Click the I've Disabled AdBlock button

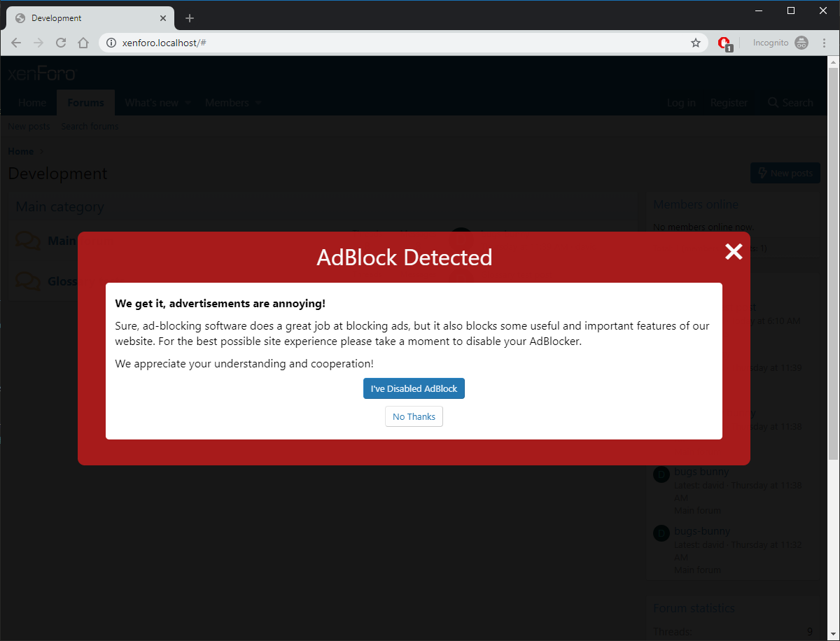(414, 388)
